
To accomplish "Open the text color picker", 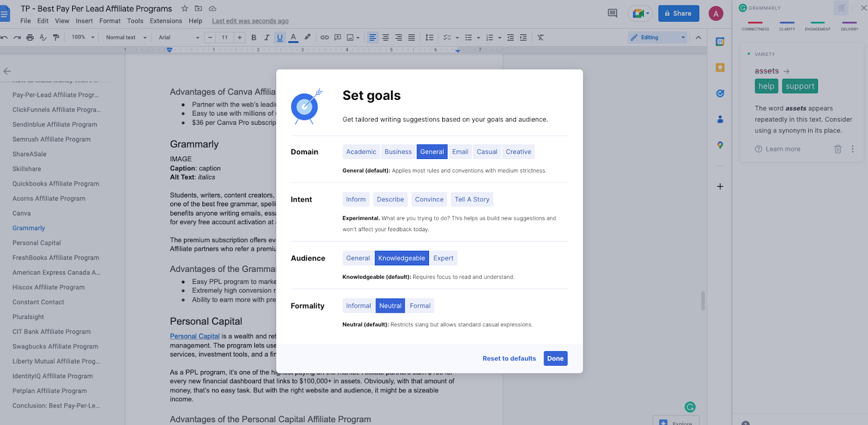I will (293, 37).
